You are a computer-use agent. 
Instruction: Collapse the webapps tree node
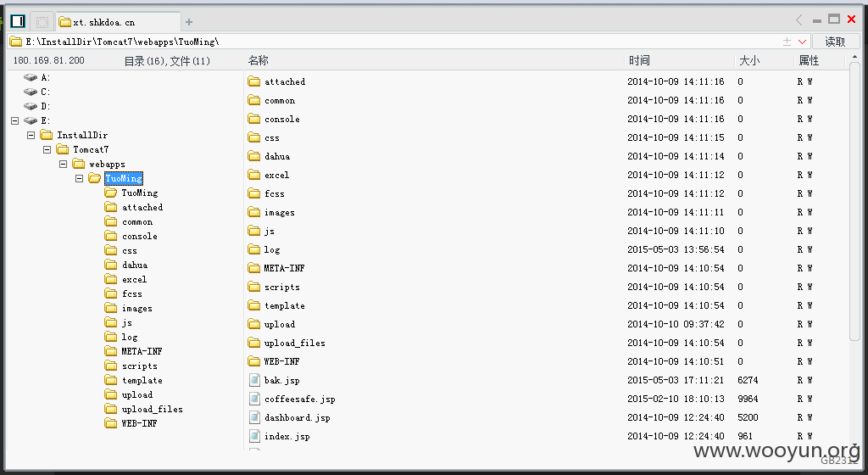coord(63,164)
